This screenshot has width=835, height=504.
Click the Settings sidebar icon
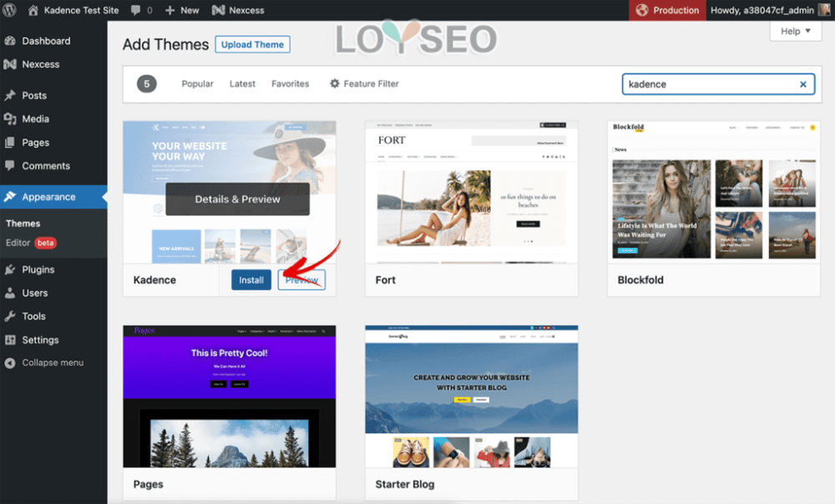point(10,340)
